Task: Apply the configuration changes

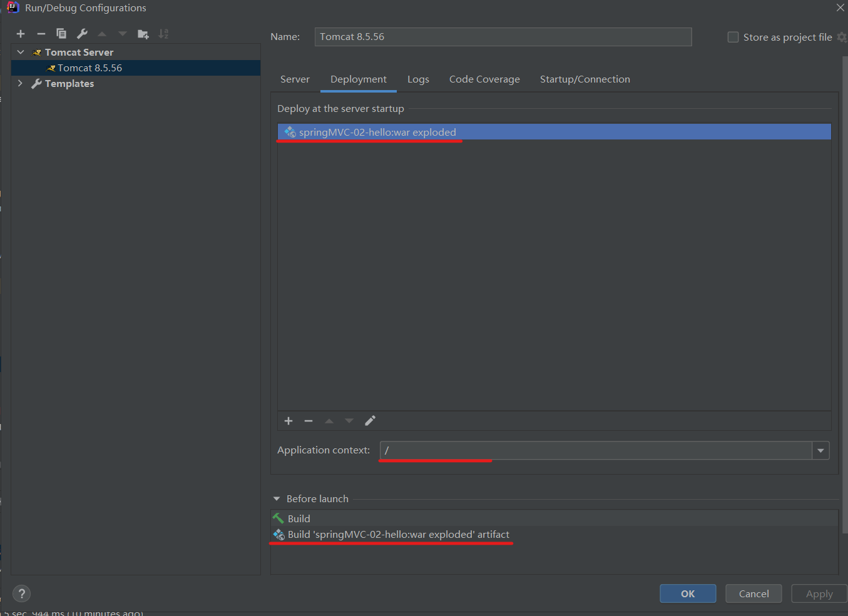Action: (x=819, y=593)
